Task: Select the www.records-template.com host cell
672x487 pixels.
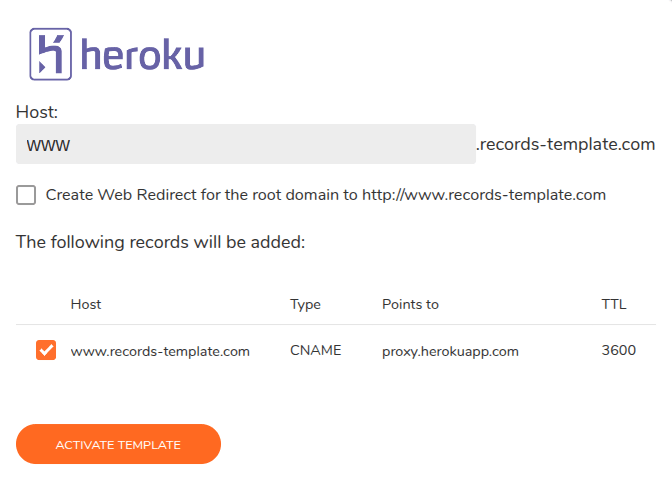Action: pyautogui.click(x=160, y=351)
